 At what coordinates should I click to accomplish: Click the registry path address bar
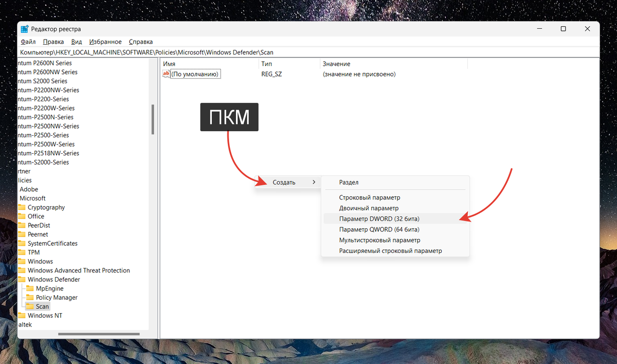point(308,52)
